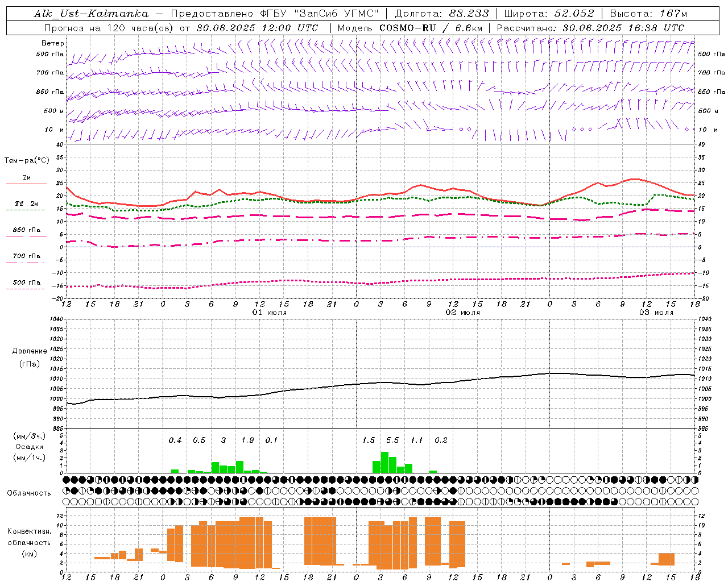Click the '(гПа)' pressure unit label
728x582 pixels.
click(x=30, y=364)
